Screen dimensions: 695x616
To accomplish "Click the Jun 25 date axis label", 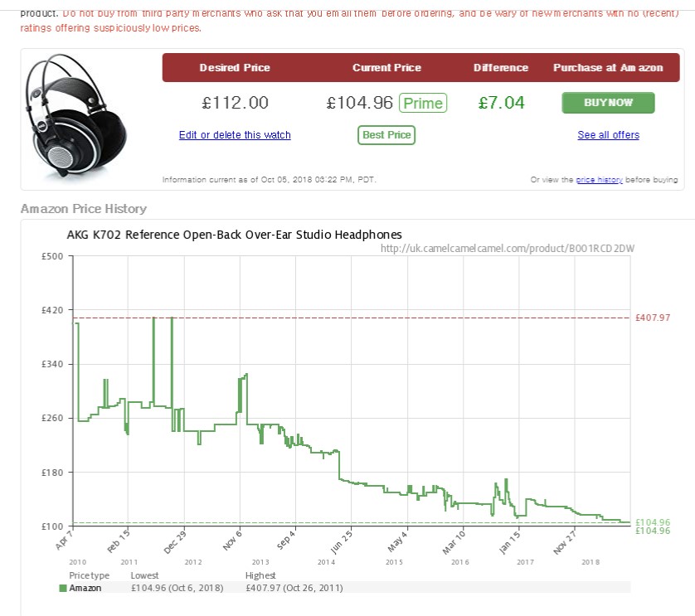I will click(x=342, y=541).
